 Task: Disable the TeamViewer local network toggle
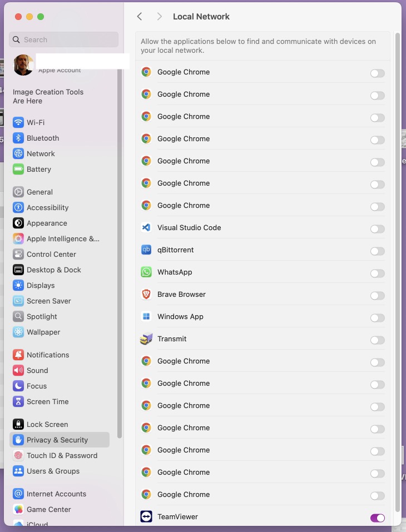point(378,518)
